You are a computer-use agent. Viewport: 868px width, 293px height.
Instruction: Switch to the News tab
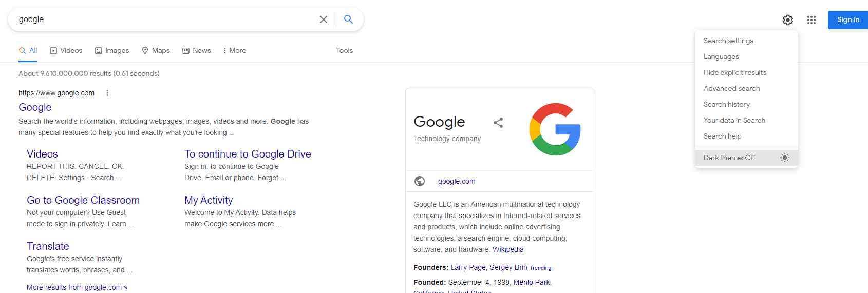coord(197,50)
